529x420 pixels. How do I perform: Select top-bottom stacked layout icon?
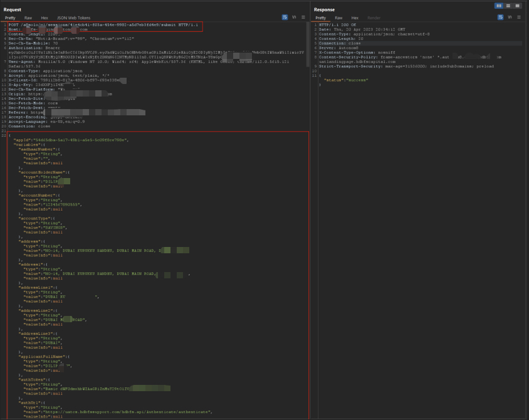508,6
